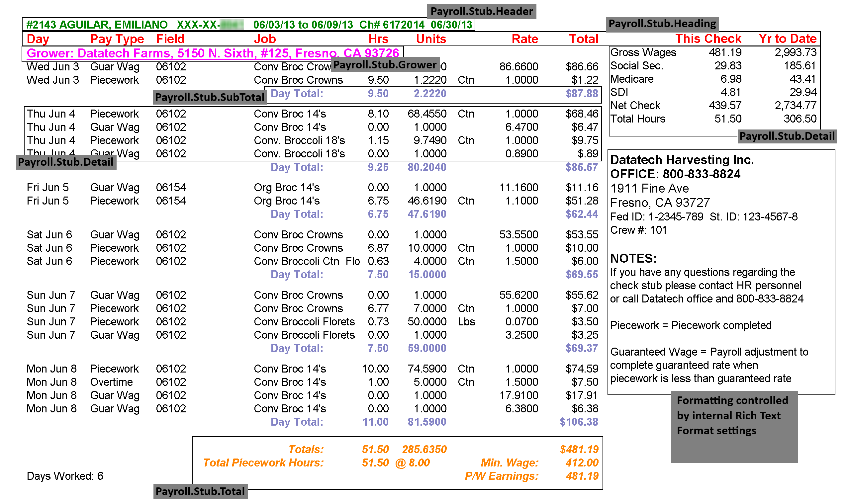
Task: Select company name Datatech Harvesting Inc.
Action: click(682, 160)
